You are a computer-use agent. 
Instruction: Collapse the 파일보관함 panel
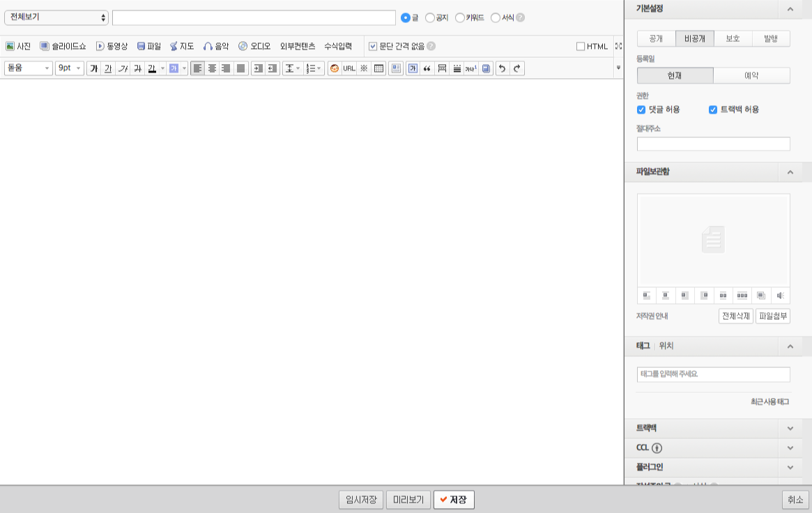point(790,172)
